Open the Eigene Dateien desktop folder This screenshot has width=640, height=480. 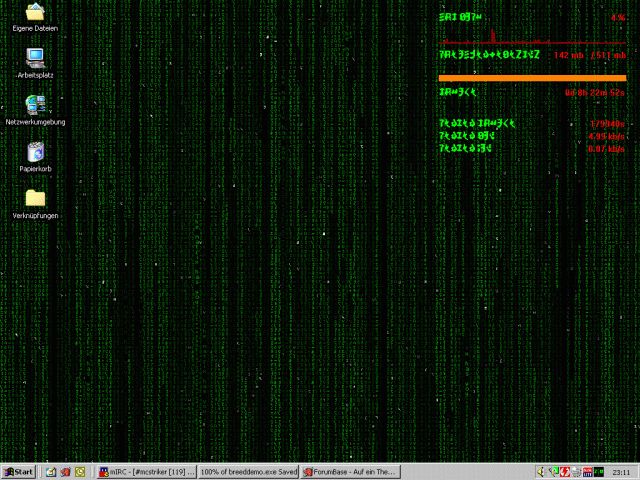pos(35,17)
